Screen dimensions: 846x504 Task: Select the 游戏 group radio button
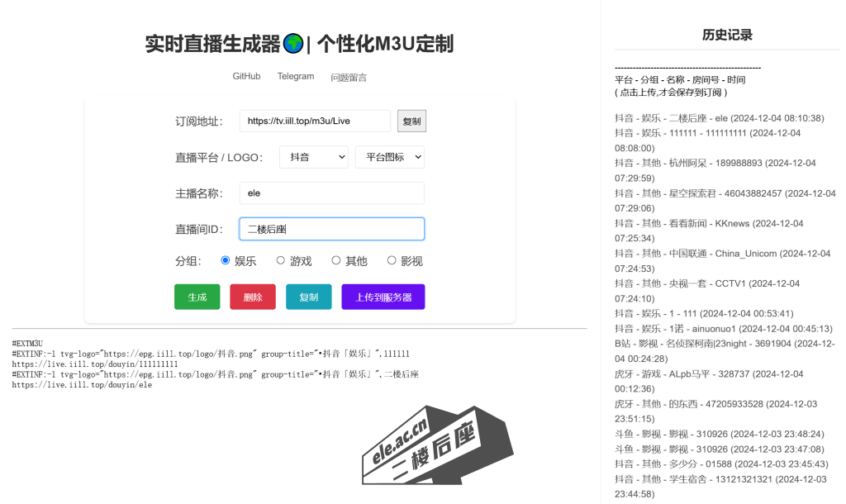tap(281, 260)
